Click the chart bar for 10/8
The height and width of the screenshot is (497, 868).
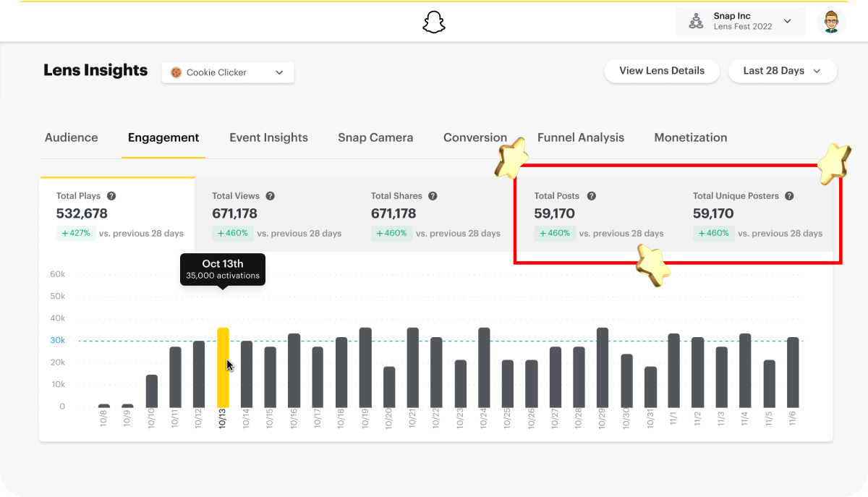104,406
